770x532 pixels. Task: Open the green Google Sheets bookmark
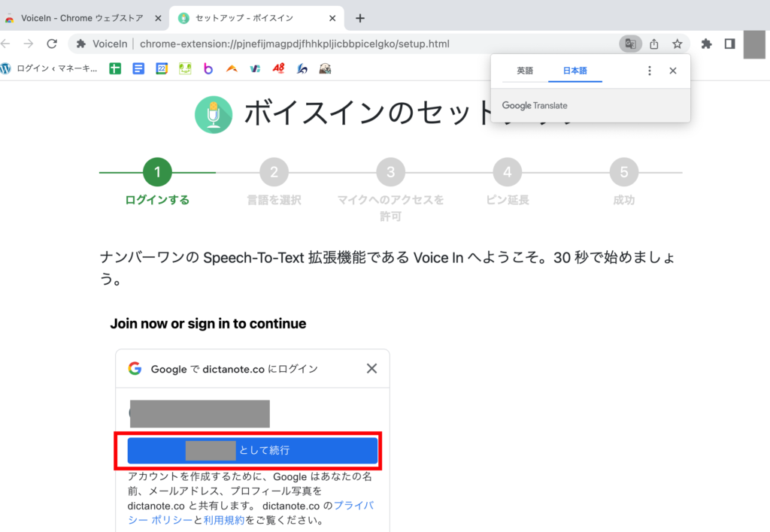(x=115, y=68)
